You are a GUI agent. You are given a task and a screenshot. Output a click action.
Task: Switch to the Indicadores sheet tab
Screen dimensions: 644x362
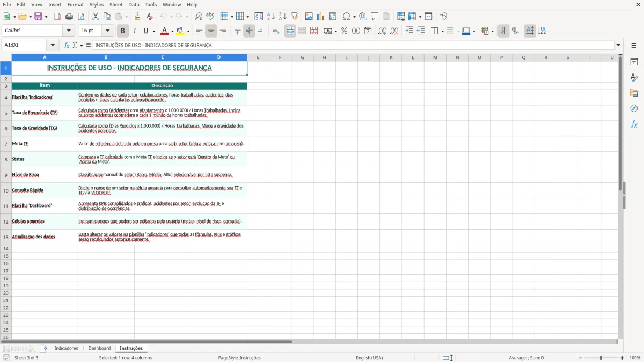66,349
